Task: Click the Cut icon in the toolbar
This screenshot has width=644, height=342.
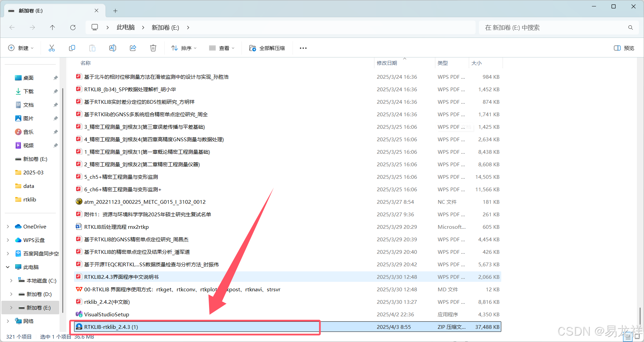Action: (51, 48)
